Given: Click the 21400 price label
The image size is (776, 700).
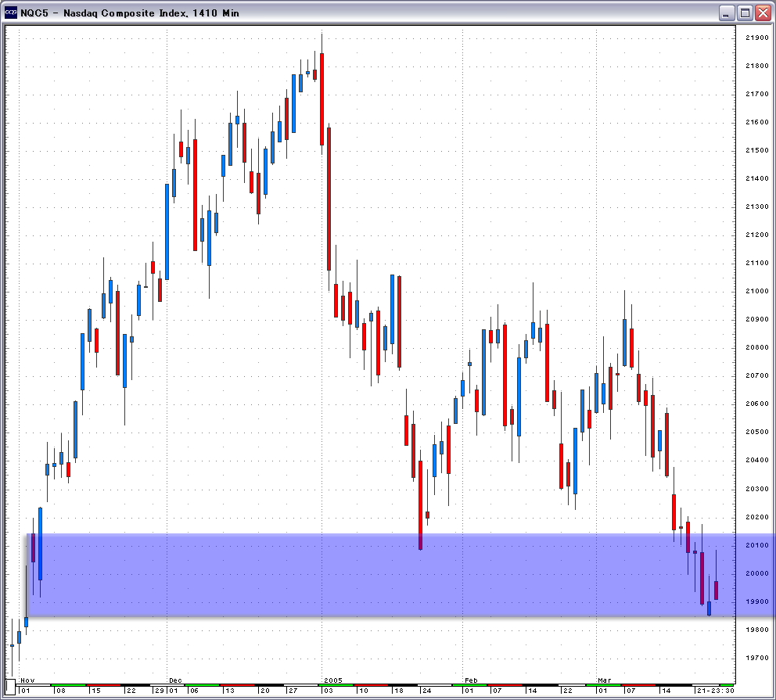Looking at the screenshot, I should click(757, 178).
